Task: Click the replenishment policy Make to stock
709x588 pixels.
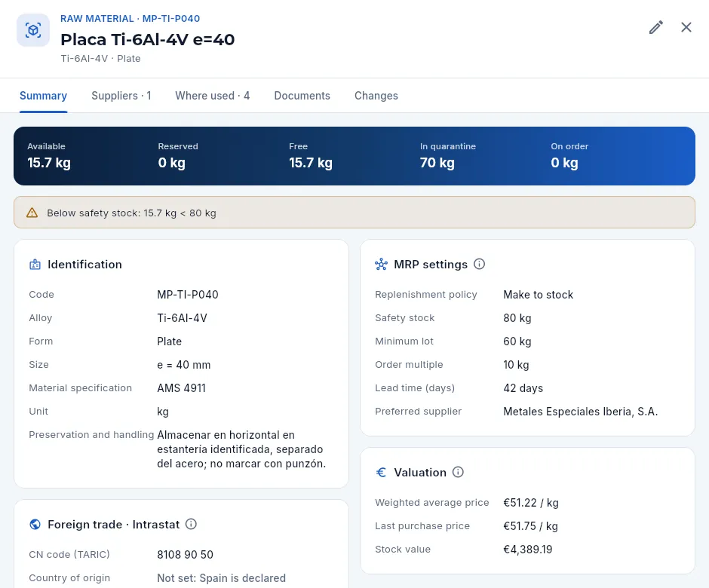Action: click(538, 295)
